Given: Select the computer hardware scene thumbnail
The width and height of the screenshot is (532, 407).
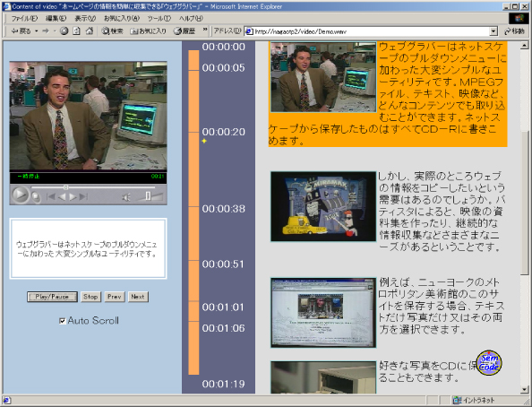Looking at the screenshot, I should point(323,377).
